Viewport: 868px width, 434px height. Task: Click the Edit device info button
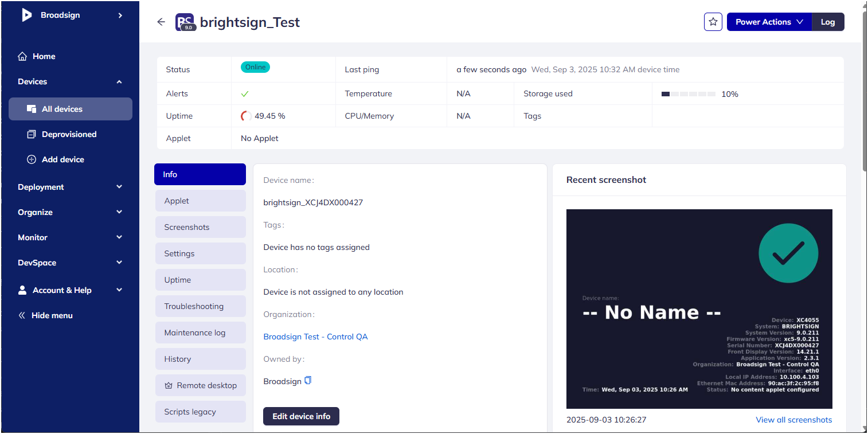click(x=301, y=416)
